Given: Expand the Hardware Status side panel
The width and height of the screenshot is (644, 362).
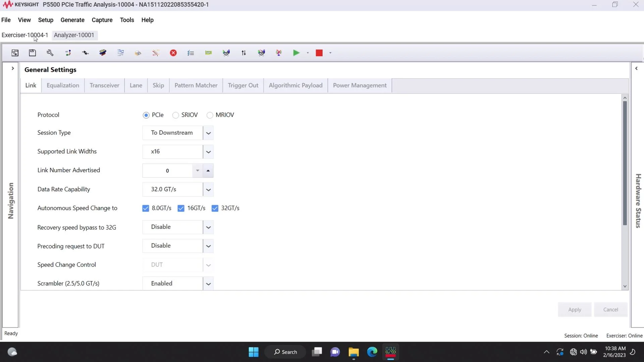Looking at the screenshot, I should point(636,68).
